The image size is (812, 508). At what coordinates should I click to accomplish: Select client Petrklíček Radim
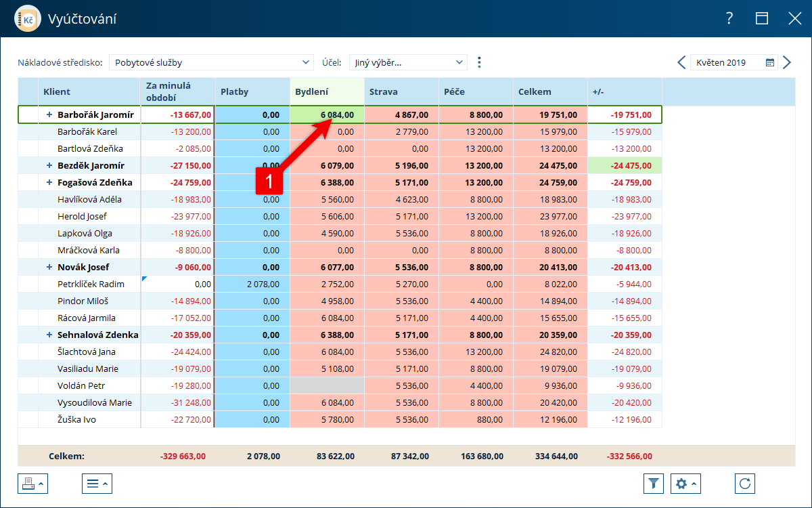click(x=91, y=284)
